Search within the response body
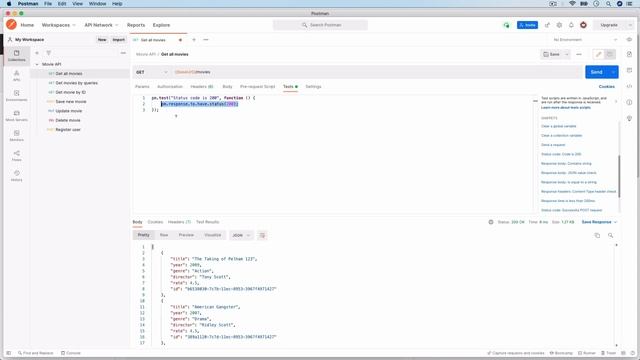Screen dimensions: 640x360 click(x=611, y=236)
